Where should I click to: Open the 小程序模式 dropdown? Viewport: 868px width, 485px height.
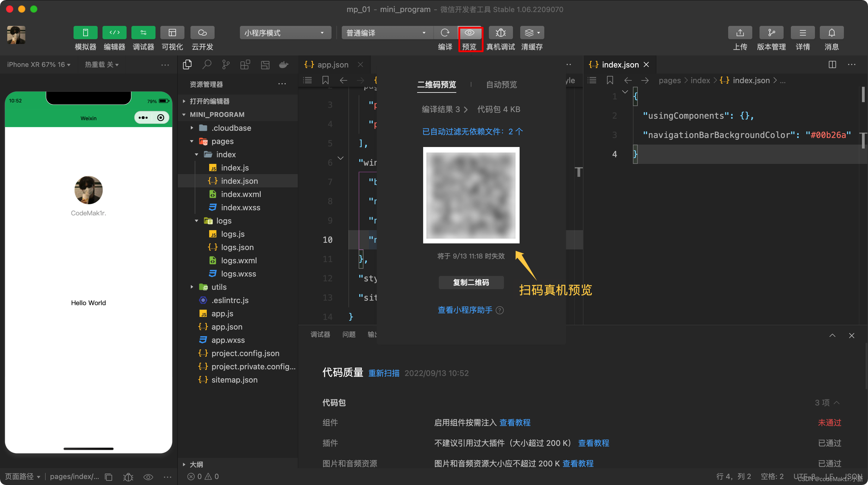pos(285,33)
